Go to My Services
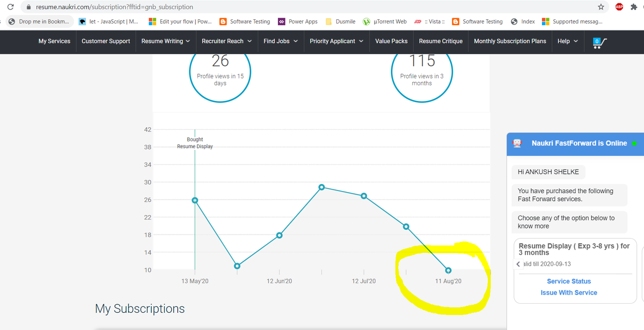Image resolution: width=644 pixels, height=330 pixels. [x=54, y=41]
